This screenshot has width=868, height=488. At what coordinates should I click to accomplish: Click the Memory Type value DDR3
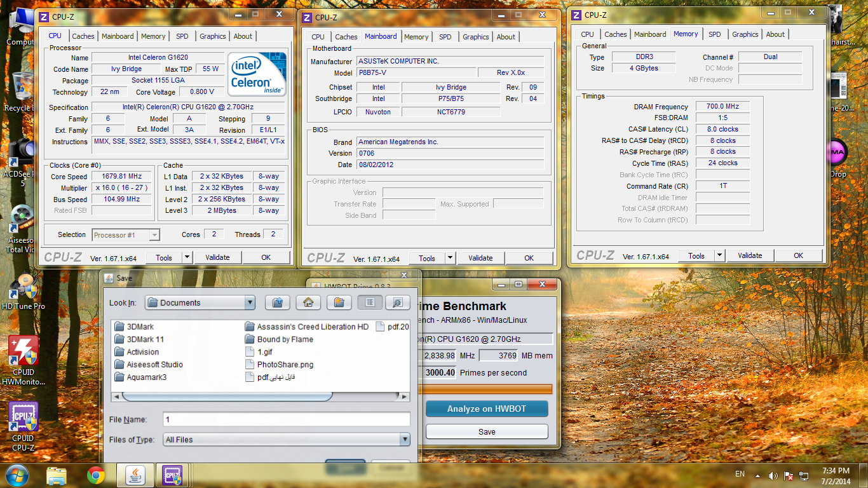pyautogui.click(x=642, y=57)
